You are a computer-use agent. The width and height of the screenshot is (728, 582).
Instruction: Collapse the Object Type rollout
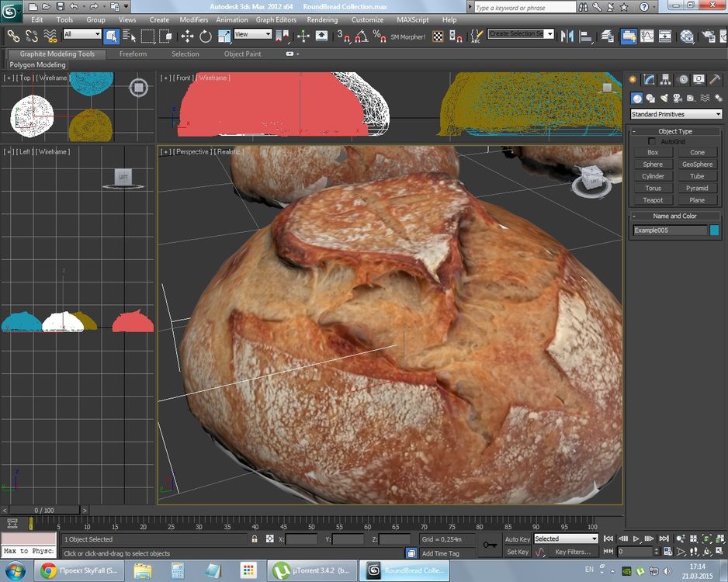click(675, 131)
